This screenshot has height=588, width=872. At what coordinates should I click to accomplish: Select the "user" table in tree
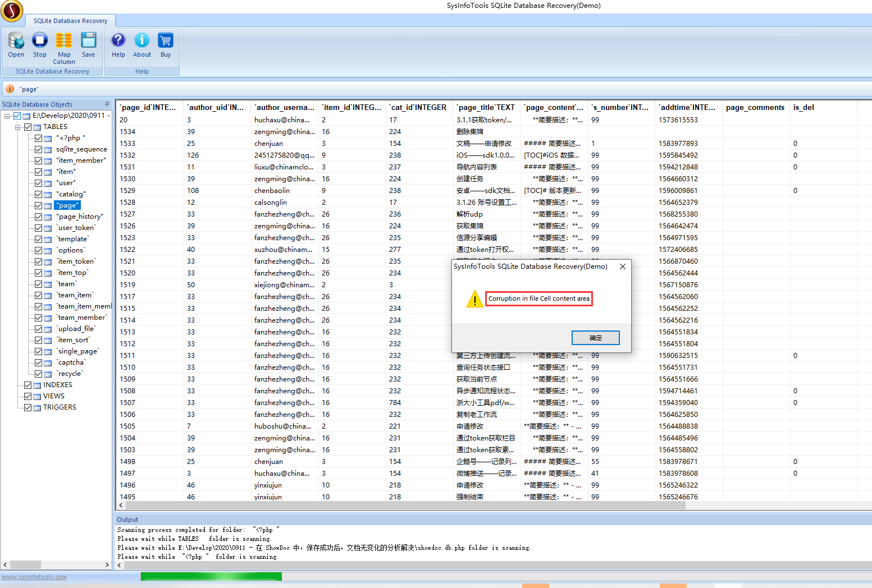pyautogui.click(x=66, y=183)
